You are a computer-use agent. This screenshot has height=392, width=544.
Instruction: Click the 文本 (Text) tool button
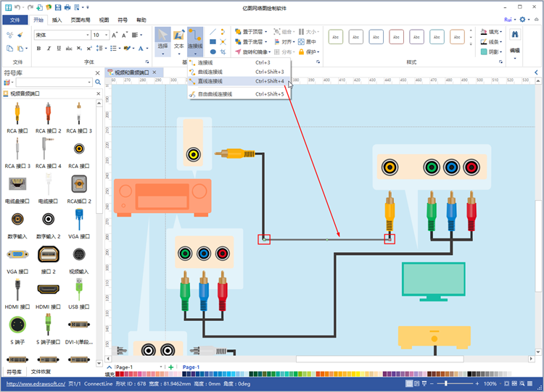tap(178, 39)
